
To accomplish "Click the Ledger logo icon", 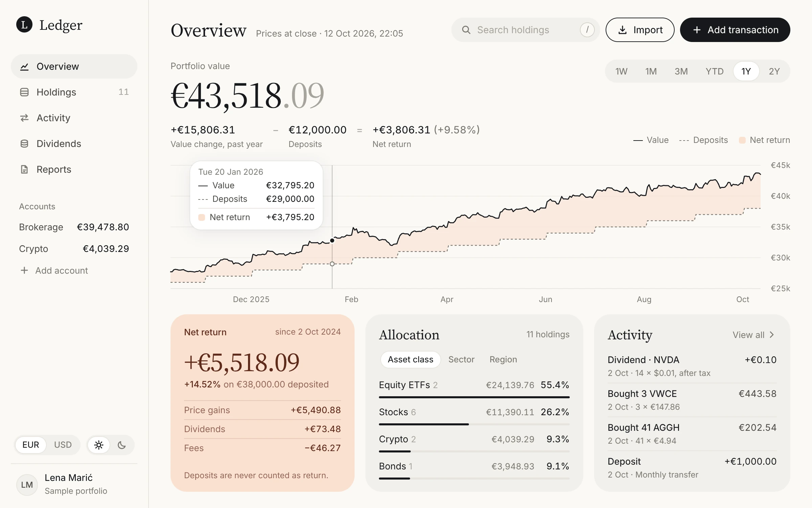I will [24, 25].
